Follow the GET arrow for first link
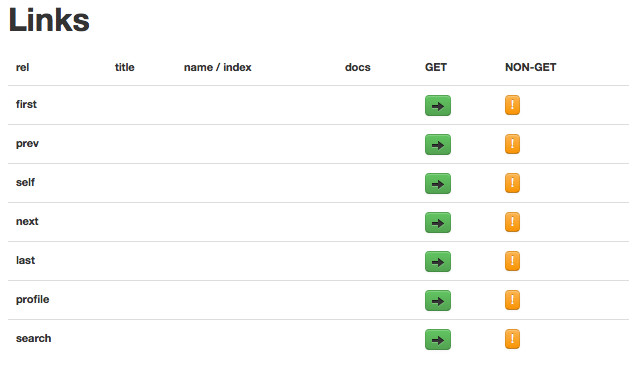This screenshot has width=644, height=375. (438, 106)
